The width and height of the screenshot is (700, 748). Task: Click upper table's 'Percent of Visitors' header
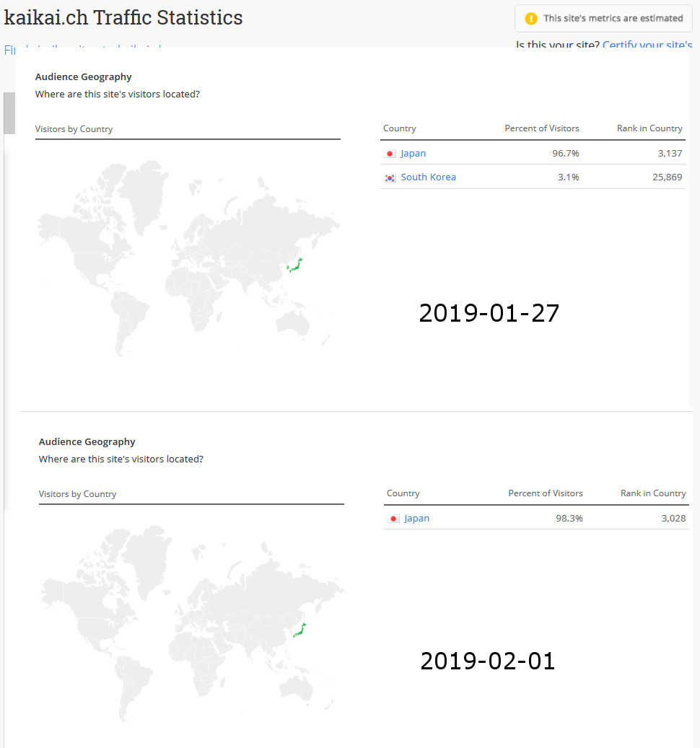(x=541, y=128)
